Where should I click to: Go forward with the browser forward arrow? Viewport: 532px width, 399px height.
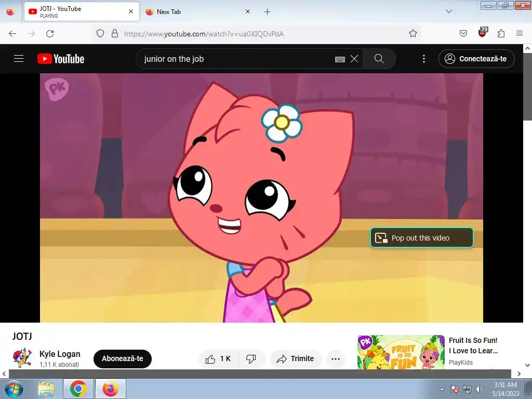point(31,33)
